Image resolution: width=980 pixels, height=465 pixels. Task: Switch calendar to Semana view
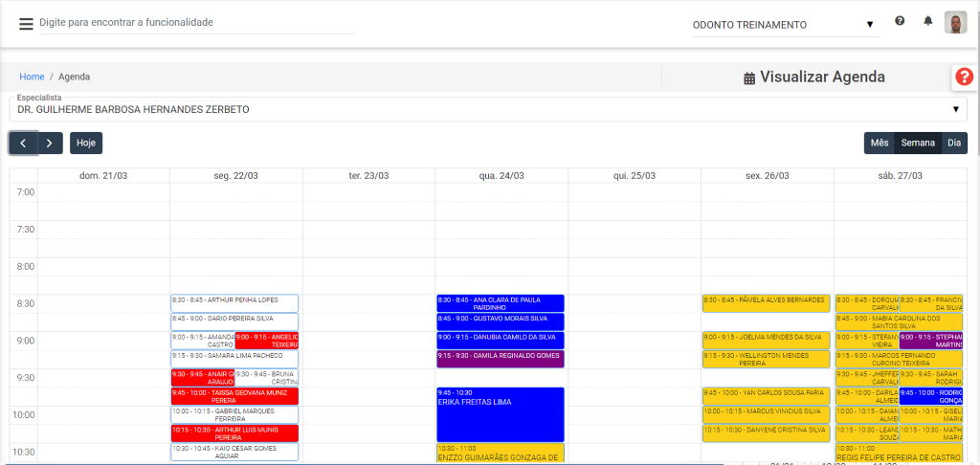pyautogui.click(x=918, y=143)
